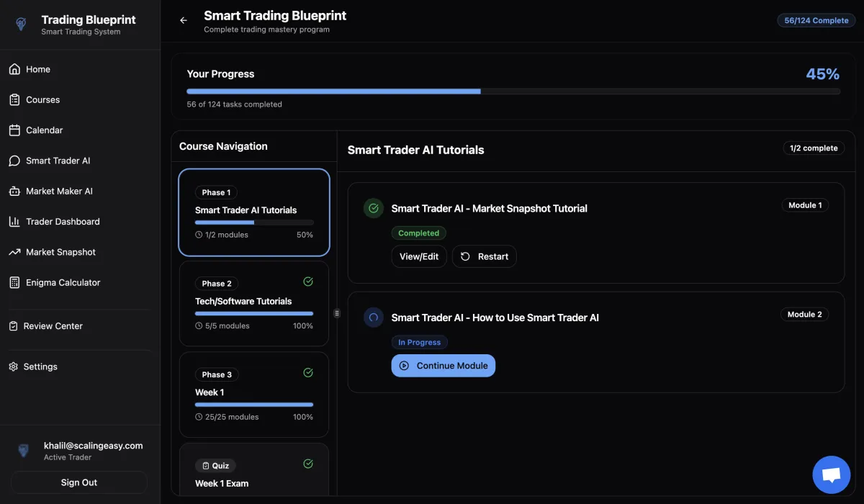
Task: Click the Your Progress bar
Action: 513,91
